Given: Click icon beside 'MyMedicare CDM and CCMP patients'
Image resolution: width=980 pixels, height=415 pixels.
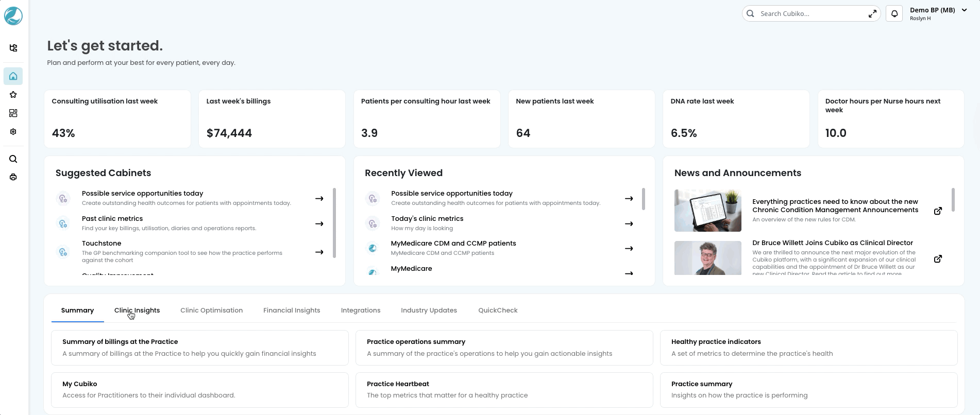Looking at the screenshot, I should point(373,248).
